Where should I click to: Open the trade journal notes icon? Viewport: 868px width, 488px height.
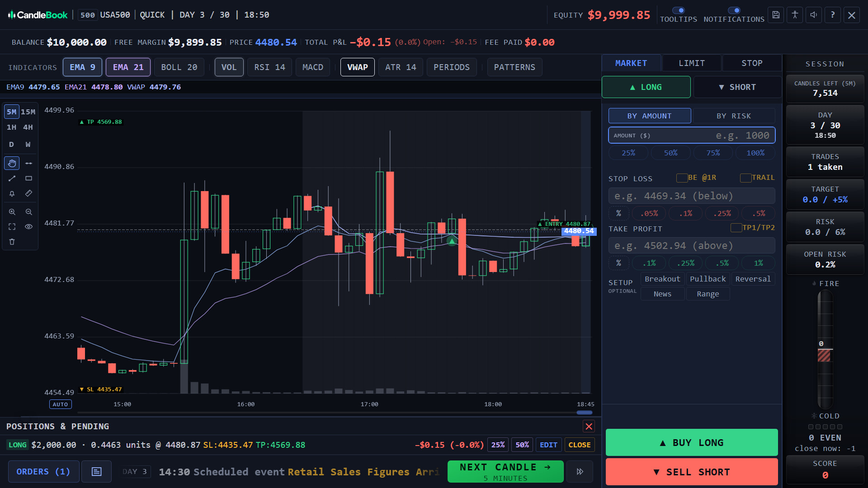tap(96, 472)
